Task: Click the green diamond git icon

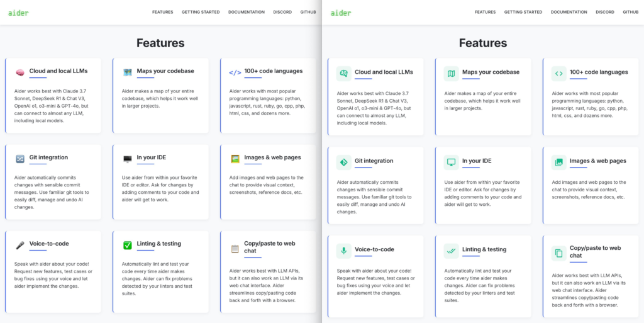Action: [343, 162]
